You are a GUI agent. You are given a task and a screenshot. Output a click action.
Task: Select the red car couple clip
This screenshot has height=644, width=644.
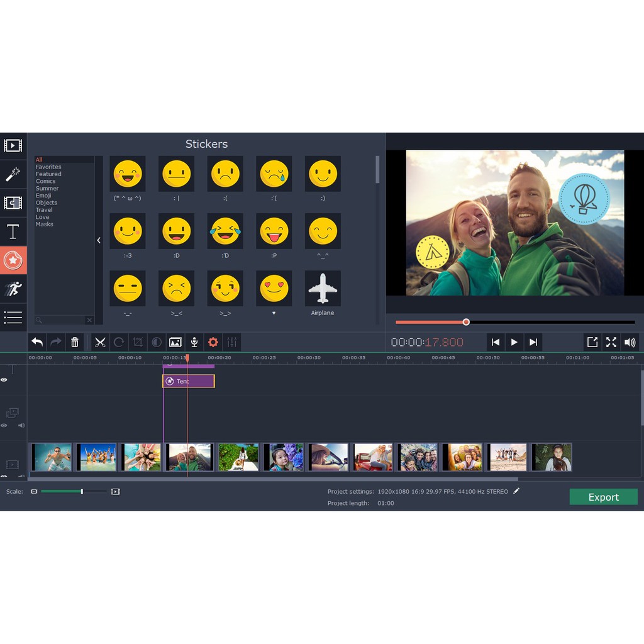[x=373, y=457]
